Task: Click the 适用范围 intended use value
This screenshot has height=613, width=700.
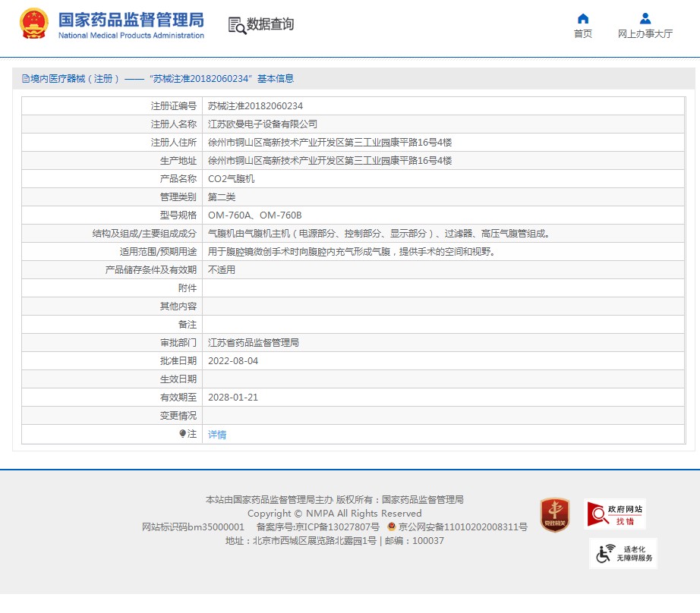Action: [352, 252]
